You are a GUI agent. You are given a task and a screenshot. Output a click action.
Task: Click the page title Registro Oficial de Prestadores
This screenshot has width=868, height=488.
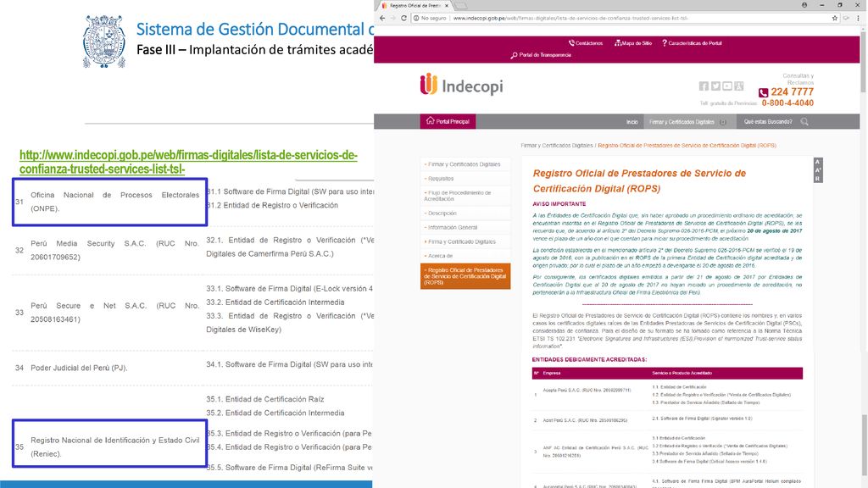click(639, 181)
